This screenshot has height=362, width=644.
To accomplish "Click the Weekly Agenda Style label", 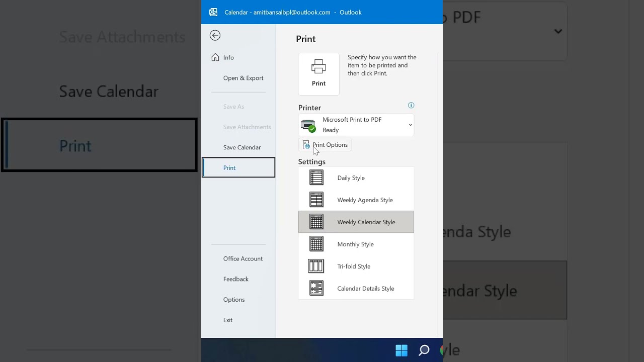I will click(x=365, y=200).
